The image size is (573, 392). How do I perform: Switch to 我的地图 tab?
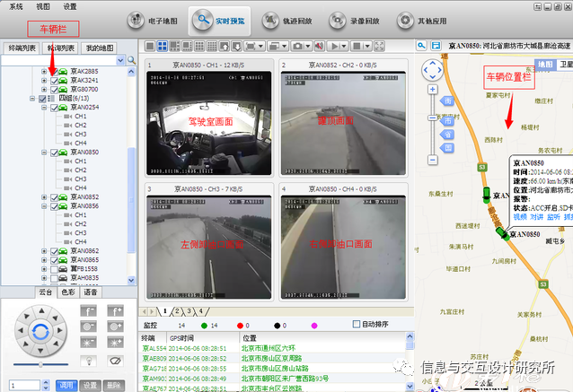[x=100, y=48]
